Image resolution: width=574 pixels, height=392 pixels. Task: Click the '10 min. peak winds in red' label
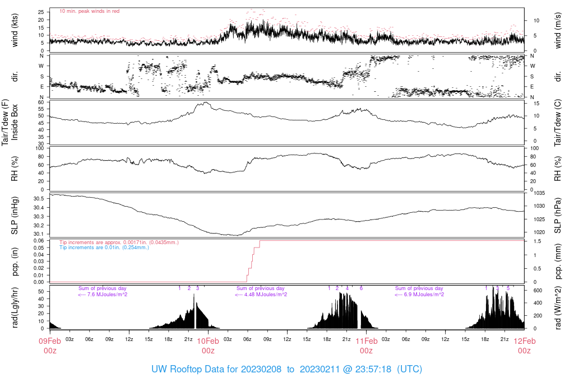[x=89, y=11]
